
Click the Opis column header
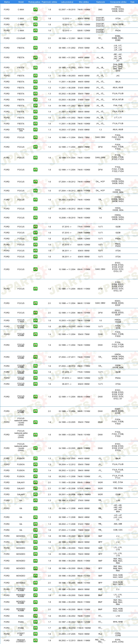click(132, 2)
